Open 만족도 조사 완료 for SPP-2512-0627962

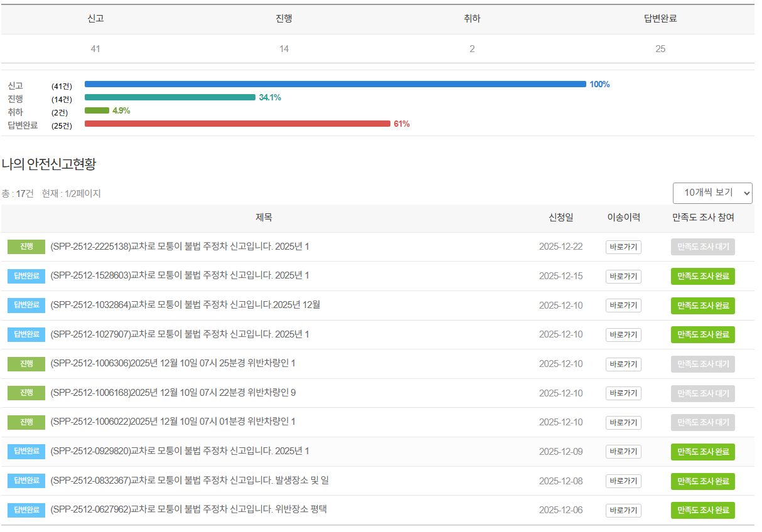[x=702, y=510]
